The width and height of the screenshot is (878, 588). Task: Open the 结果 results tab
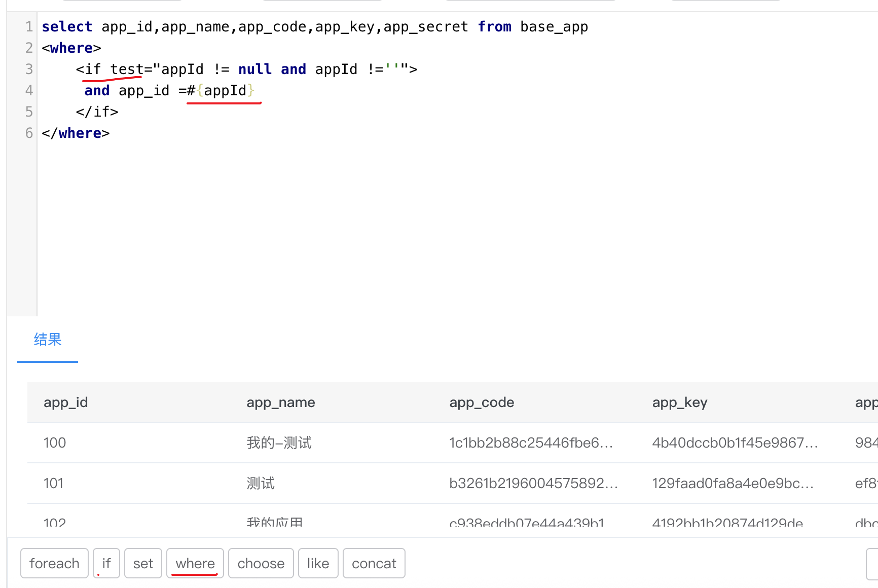point(48,340)
